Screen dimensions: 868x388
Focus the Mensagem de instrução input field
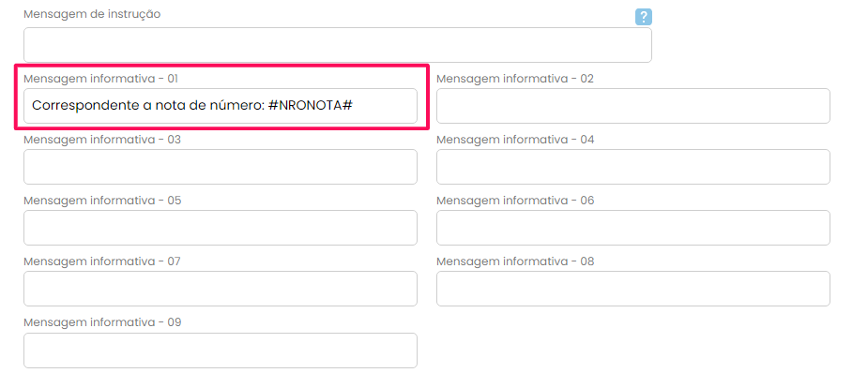tap(338, 45)
